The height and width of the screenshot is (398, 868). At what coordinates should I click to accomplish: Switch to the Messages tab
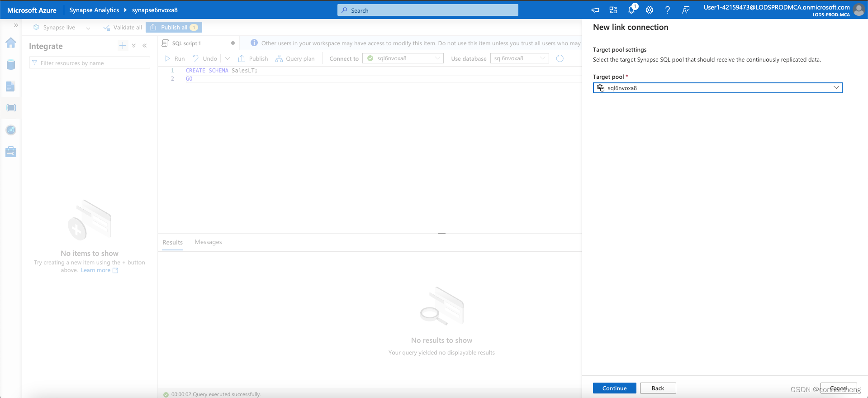point(208,242)
